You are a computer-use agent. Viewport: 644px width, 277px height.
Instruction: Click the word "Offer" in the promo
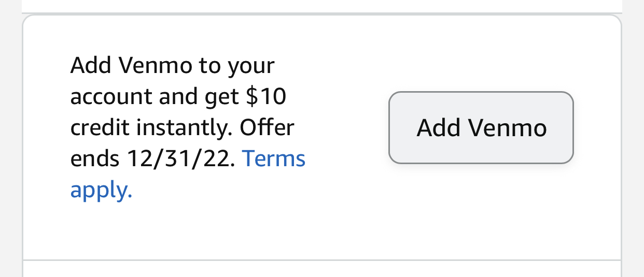coord(267,128)
